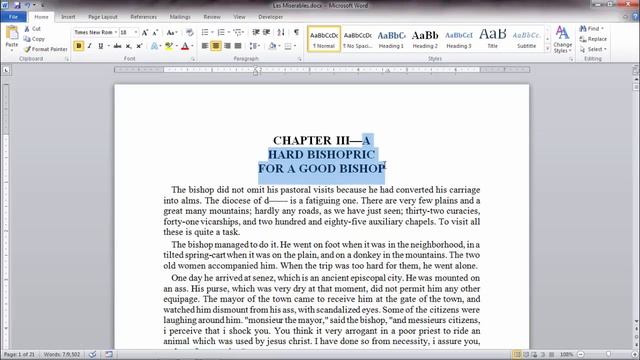Click proofing errors check icon in status bar

coord(93,354)
